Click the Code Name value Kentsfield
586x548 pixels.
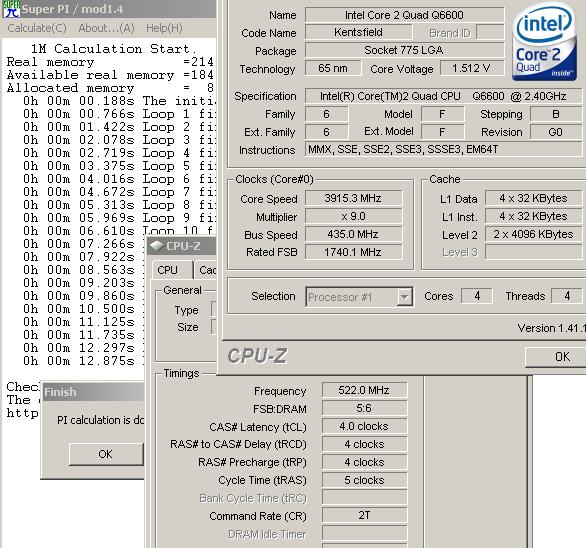(358, 33)
